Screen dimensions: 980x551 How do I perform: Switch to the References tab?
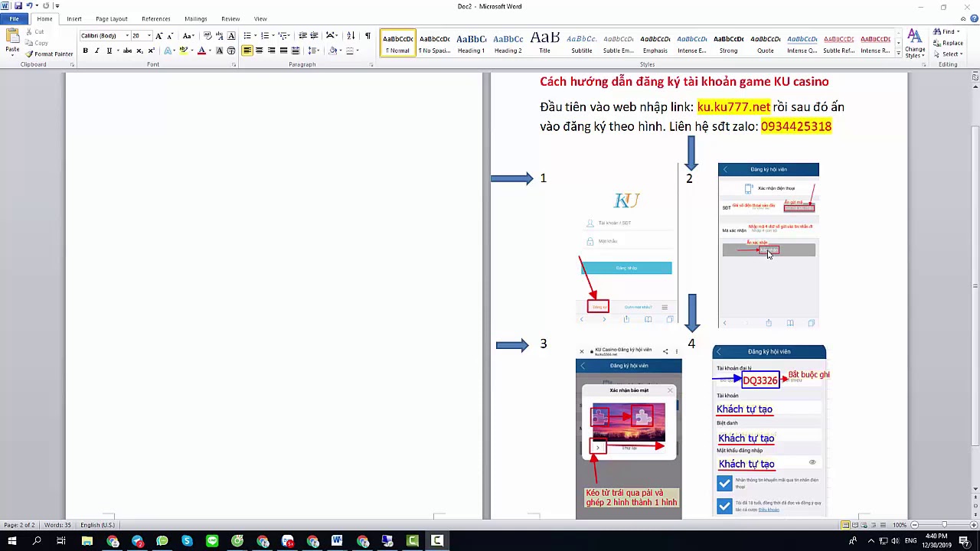tap(156, 18)
